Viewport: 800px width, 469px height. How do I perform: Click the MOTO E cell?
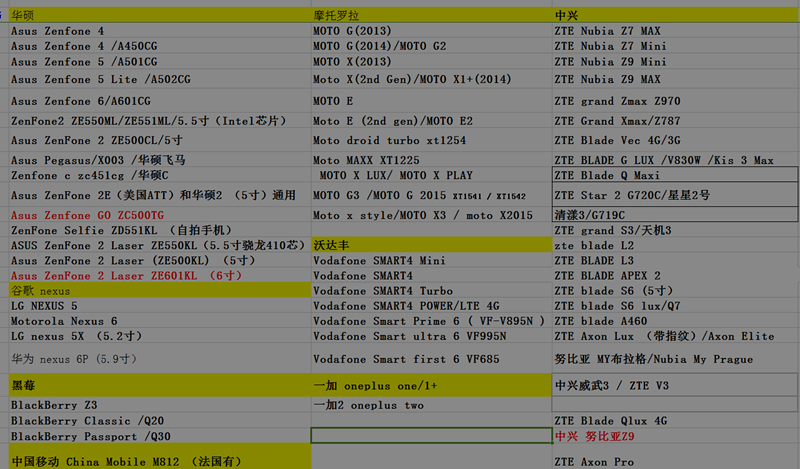pyautogui.click(x=432, y=101)
